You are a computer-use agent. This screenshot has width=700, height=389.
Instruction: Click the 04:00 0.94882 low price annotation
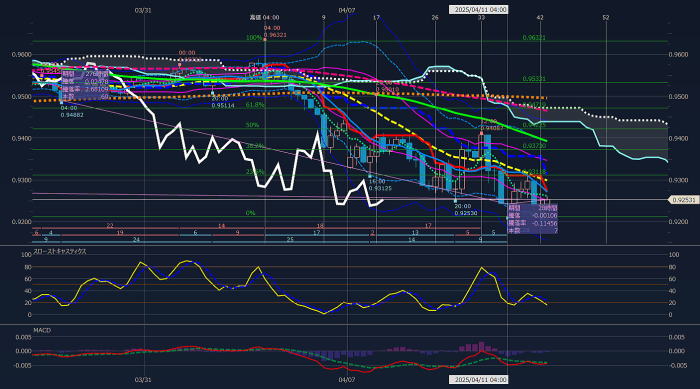pos(72,112)
